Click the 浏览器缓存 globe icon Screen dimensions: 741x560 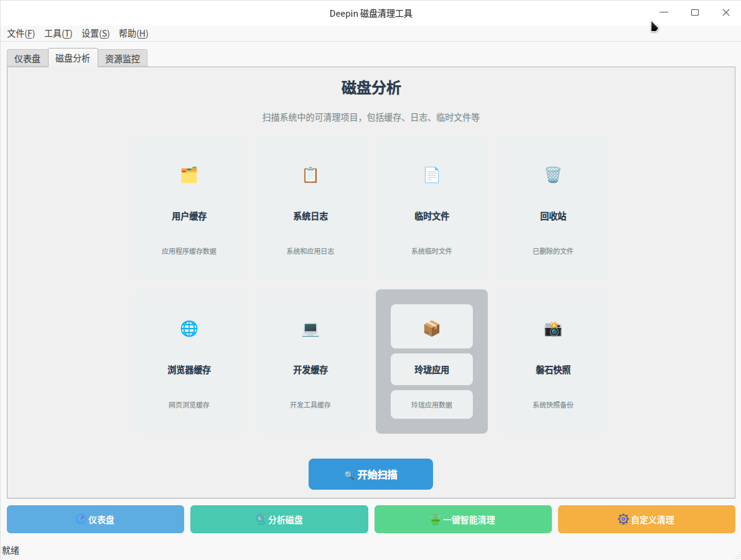[189, 329]
